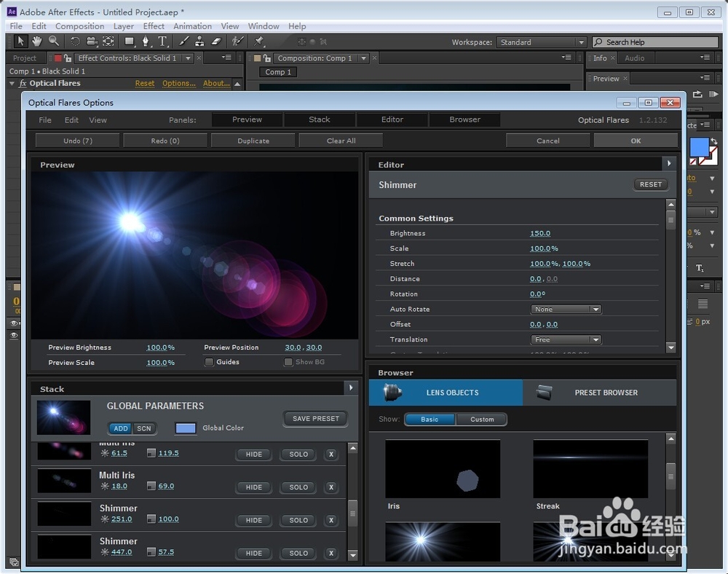Click the Search Help magnifier icon
This screenshot has height=574, width=728.
pyautogui.click(x=598, y=42)
